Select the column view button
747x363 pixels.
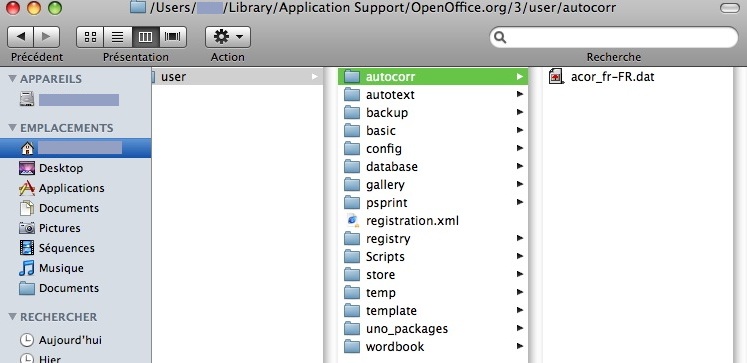tap(145, 37)
